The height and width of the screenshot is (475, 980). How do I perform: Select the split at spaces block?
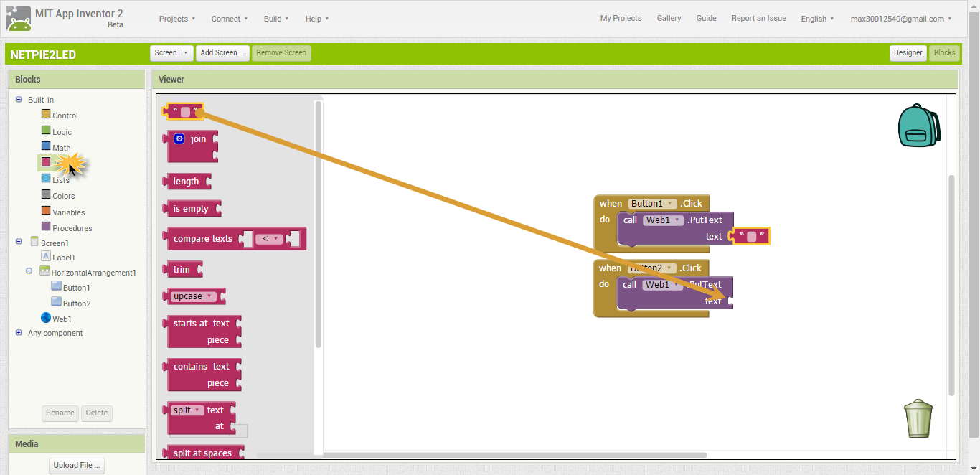pyautogui.click(x=204, y=453)
